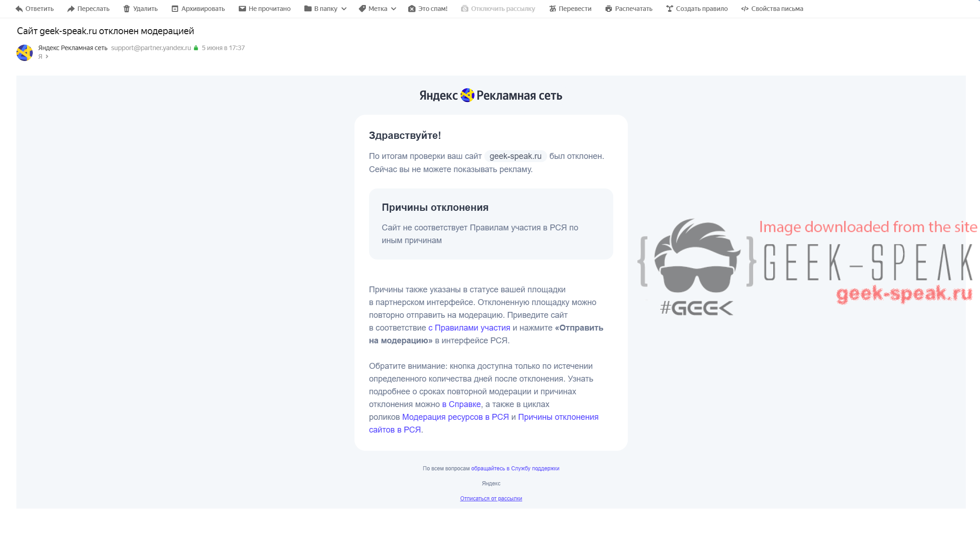The height and width of the screenshot is (540, 980).
Task: Click the envelope Mark-unread icon
Action: [x=242, y=9]
